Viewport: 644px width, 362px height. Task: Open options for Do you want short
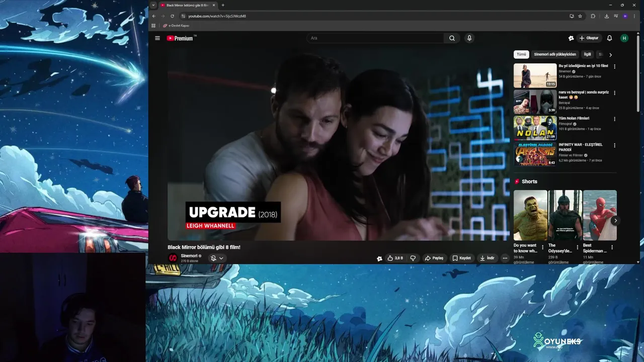click(x=542, y=247)
